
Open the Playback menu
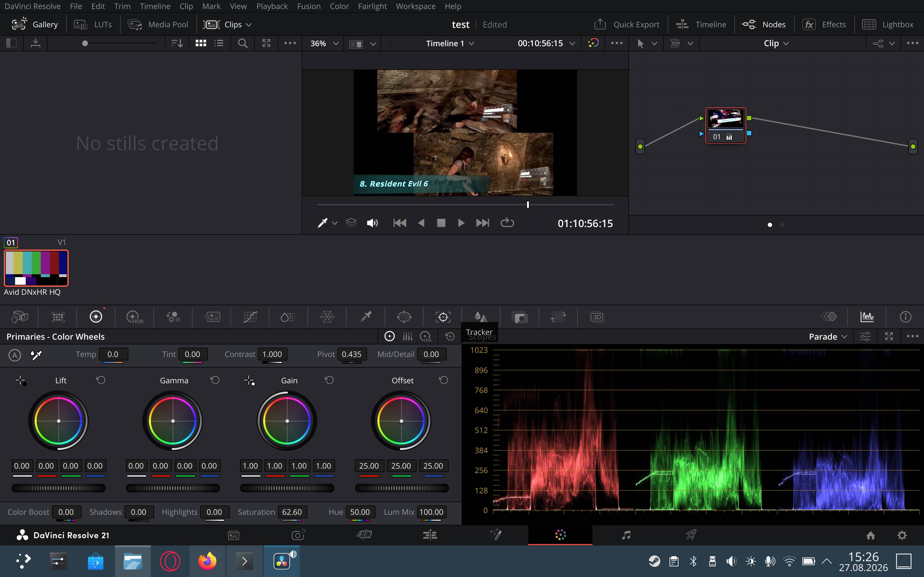pos(272,6)
